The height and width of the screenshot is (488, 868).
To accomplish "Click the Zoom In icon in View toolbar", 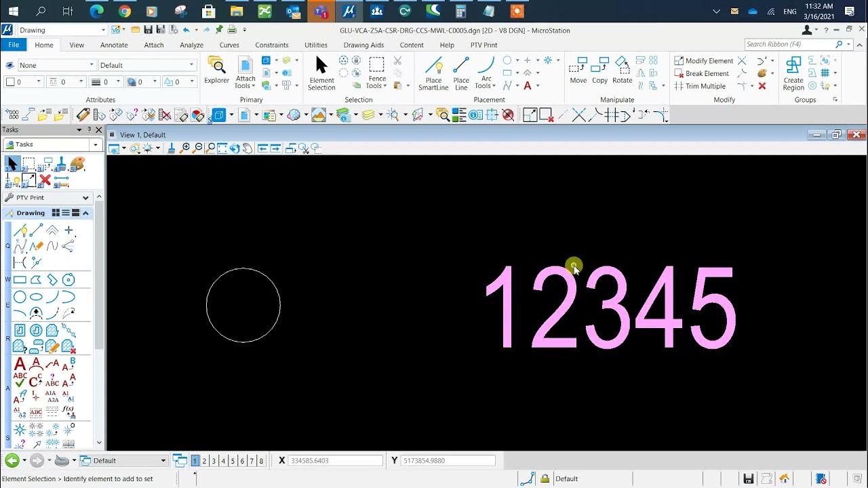I will (186, 148).
